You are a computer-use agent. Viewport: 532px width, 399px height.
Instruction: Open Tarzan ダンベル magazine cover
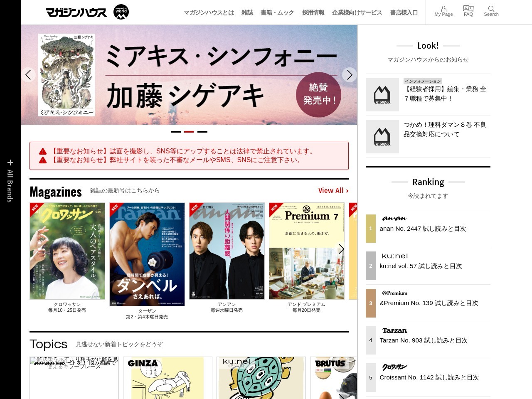(147, 254)
